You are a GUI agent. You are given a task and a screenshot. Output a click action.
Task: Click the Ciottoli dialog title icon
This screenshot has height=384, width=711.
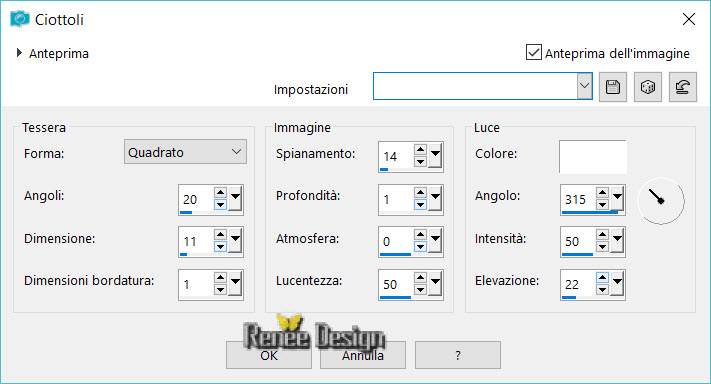pyautogui.click(x=20, y=19)
